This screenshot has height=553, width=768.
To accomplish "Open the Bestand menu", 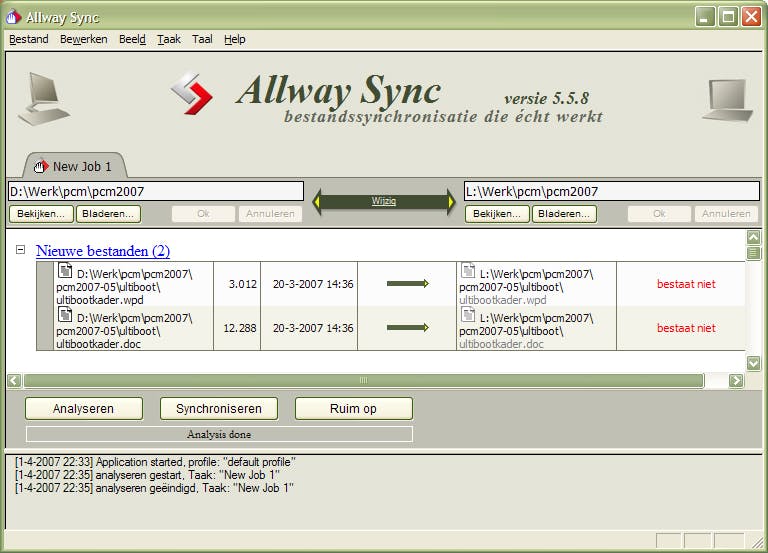I will [x=29, y=39].
